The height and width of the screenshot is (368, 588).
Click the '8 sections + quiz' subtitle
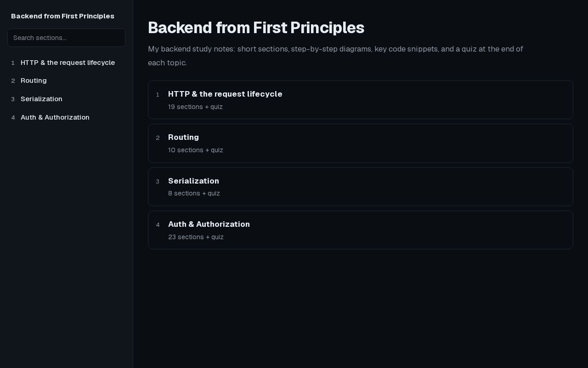coord(194,193)
